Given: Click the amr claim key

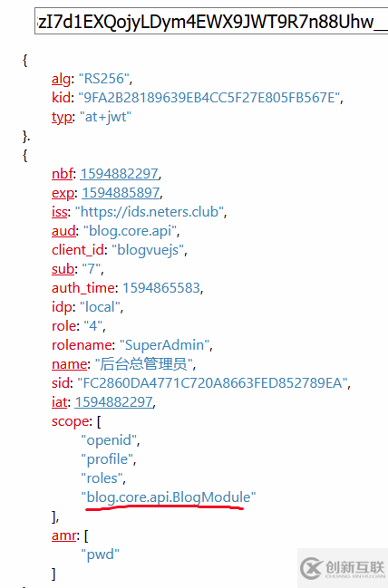Looking at the screenshot, I should [64, 535].
